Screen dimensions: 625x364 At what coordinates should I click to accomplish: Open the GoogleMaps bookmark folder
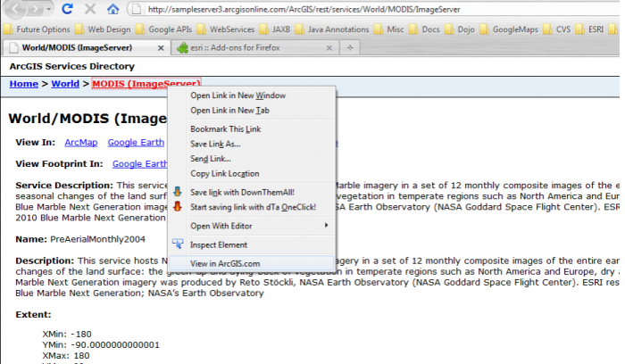pyautogui.click(x=510, y=29)
